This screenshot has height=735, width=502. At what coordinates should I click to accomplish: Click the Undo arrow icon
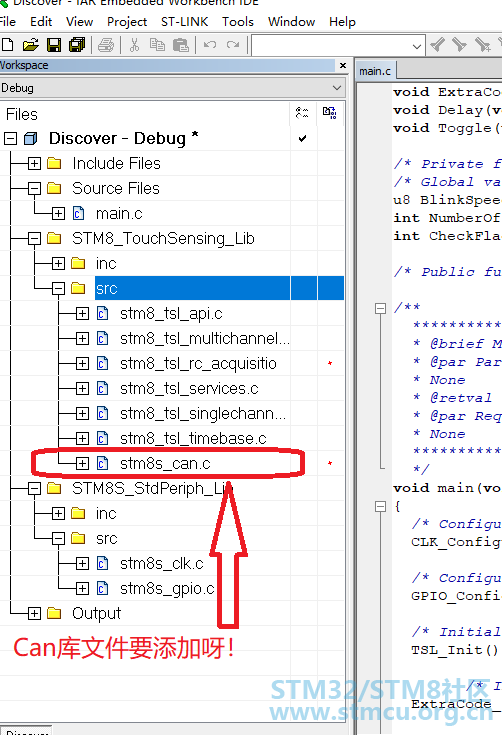pyautogui.click(x=210, y=45)
